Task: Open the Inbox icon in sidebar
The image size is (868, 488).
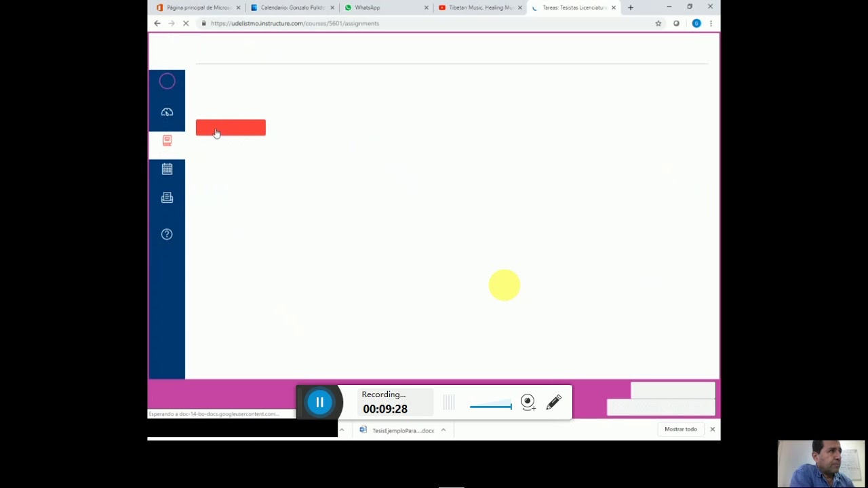Action: pyautogui.click(x=167, y=197)
